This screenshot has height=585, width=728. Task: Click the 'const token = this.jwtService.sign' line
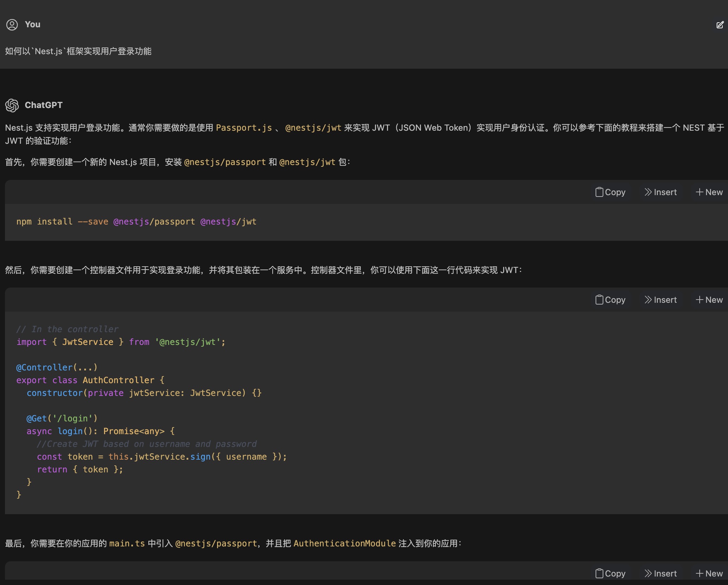(162, 457)
